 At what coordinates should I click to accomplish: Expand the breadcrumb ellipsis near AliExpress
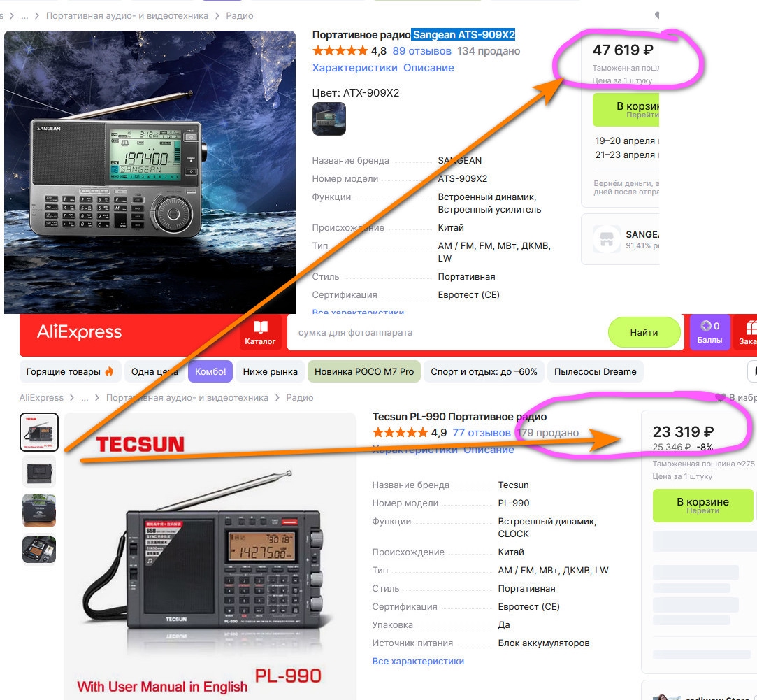point(85,398)
